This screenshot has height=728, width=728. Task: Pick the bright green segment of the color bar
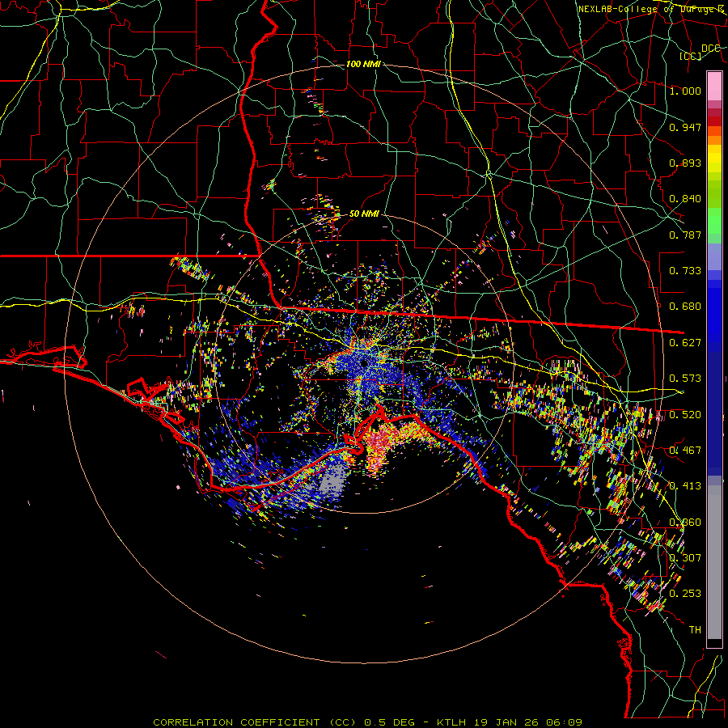pos(714,222)
